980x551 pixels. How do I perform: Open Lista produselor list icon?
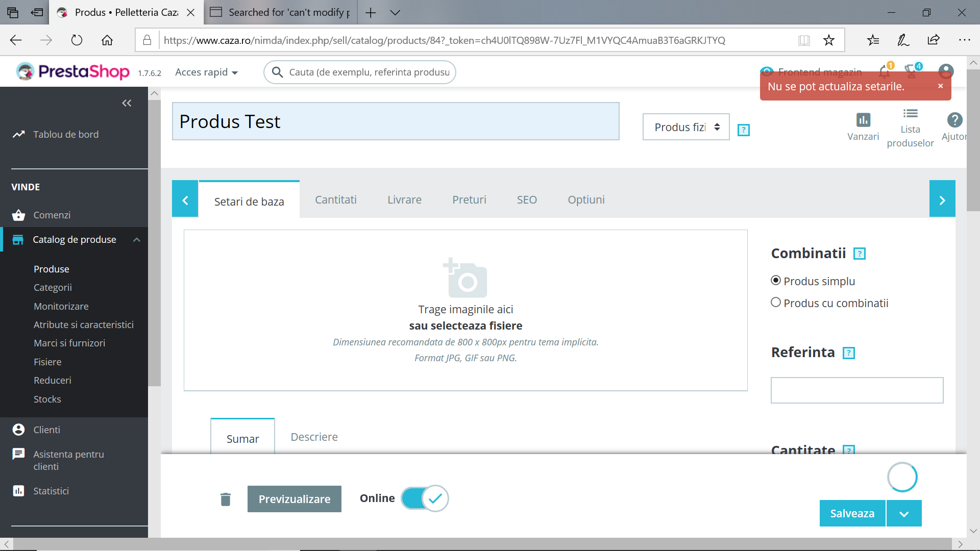(x=910, y=114)
